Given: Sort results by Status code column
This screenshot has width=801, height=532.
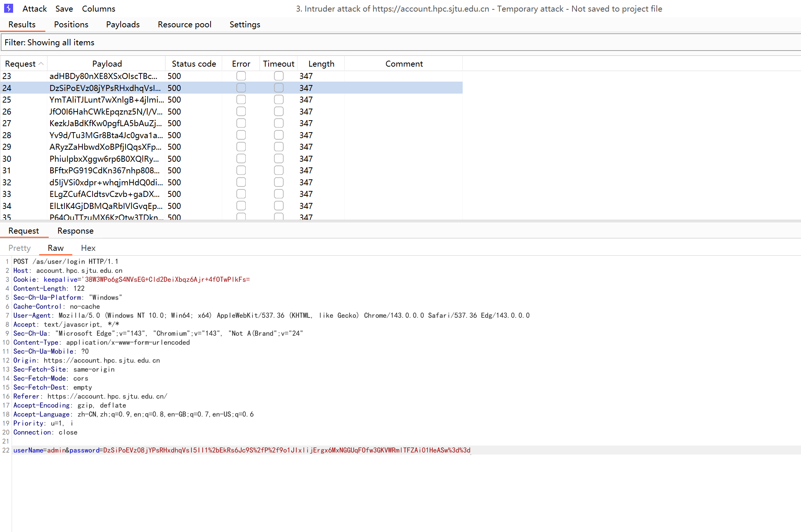Looking at the screenshot, I should [194, 64].
